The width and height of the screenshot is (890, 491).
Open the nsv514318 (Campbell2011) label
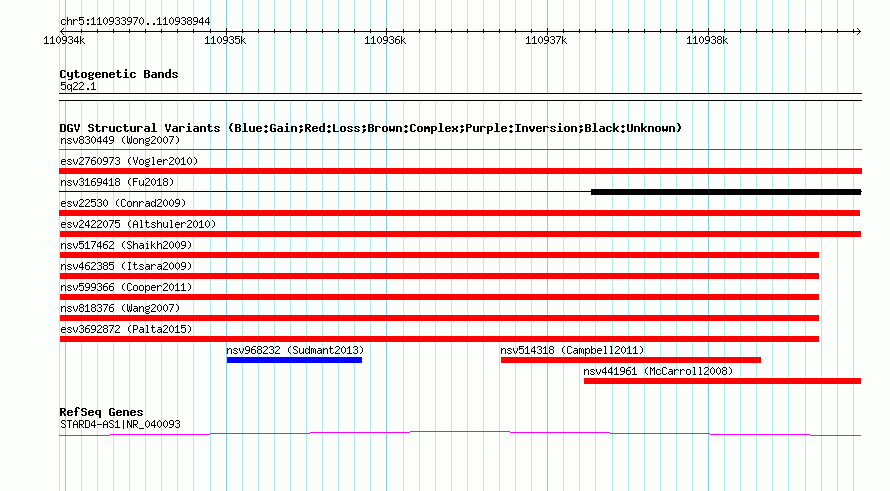pos(572,350)
